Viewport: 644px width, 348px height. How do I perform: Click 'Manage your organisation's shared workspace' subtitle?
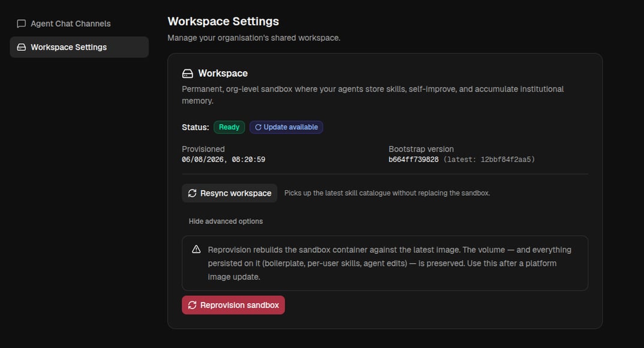254,38
